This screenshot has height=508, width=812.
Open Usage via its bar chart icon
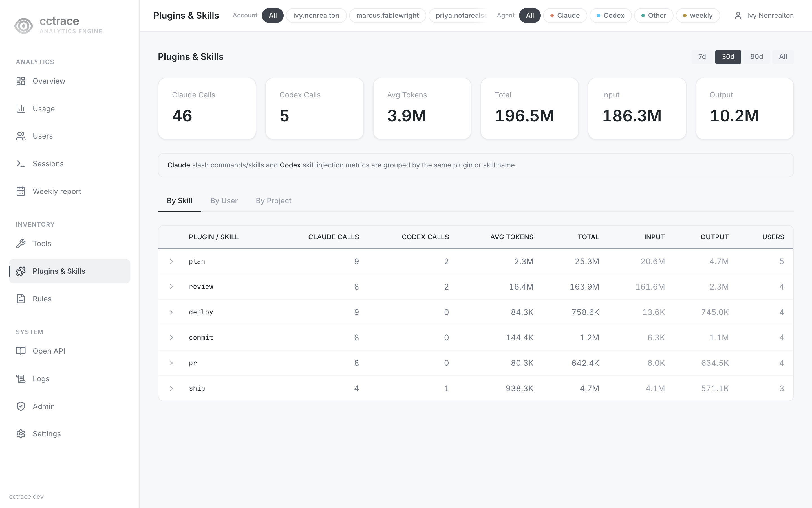(x=21, y=109)
